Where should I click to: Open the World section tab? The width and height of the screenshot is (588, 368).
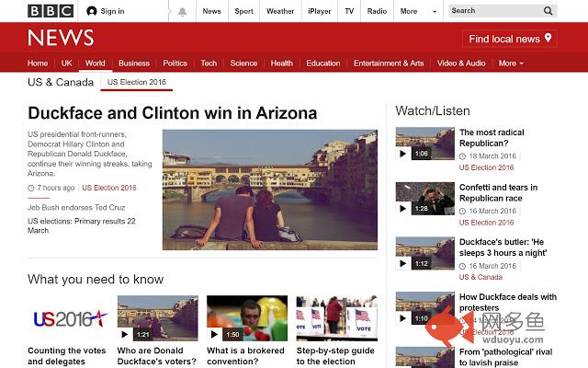(x=96, y=63)
